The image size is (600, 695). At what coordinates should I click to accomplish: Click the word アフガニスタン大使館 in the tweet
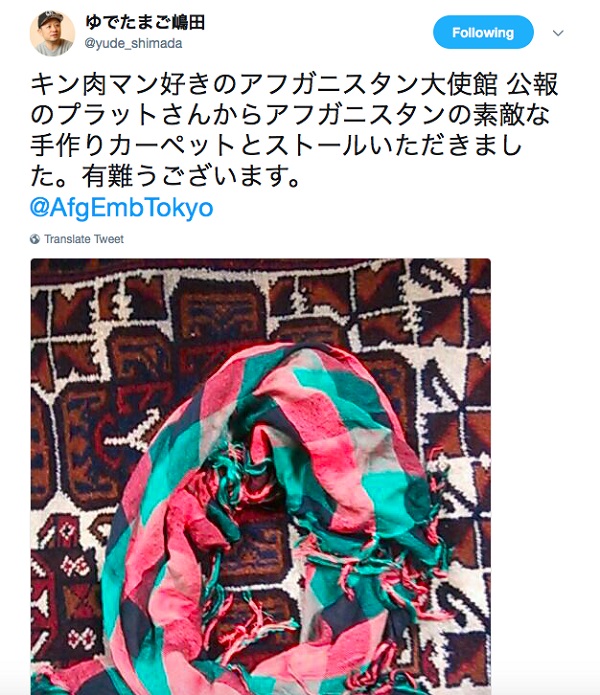tap(369, 84)
